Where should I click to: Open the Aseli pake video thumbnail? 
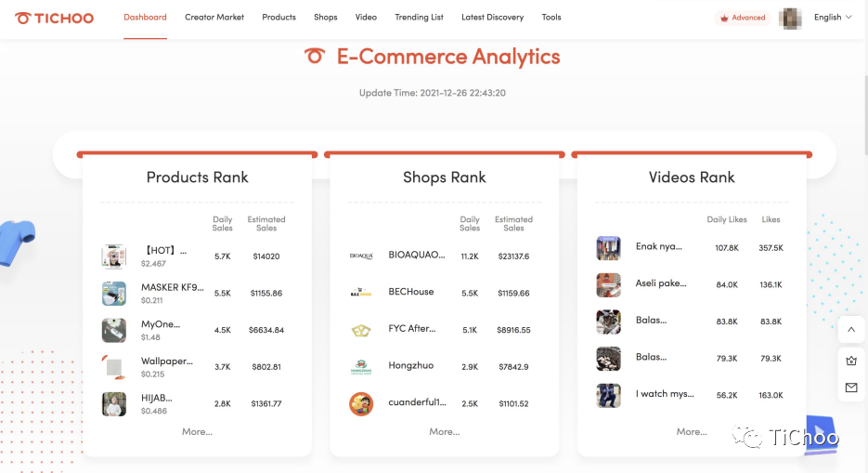click(x=608, y=284)
